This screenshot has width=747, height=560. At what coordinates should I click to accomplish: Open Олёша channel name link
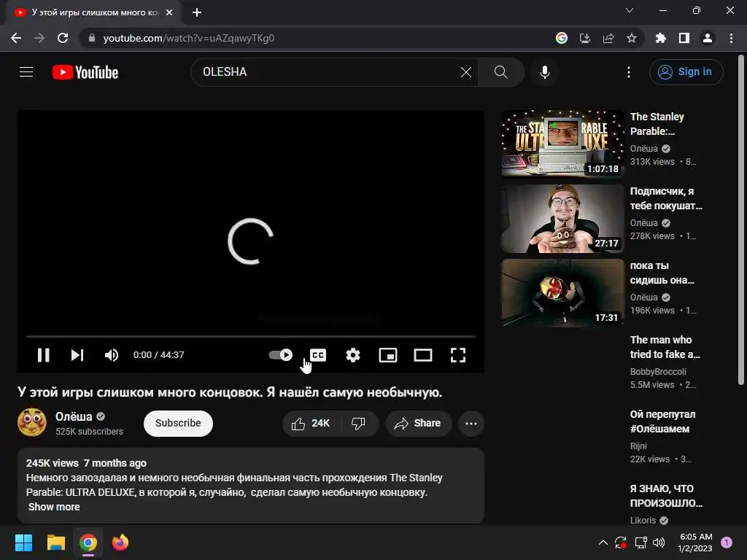(74, 416)
